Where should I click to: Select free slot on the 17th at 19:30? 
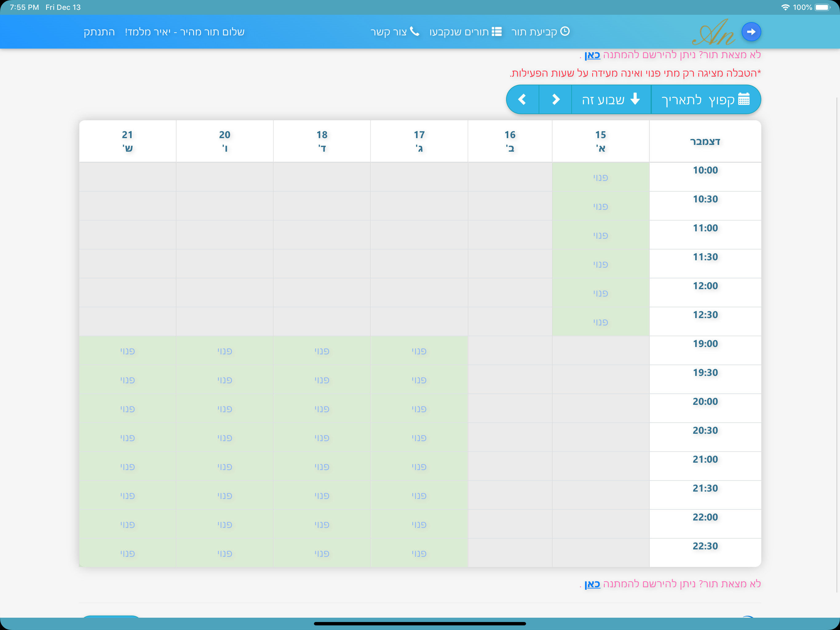point(419,379)
